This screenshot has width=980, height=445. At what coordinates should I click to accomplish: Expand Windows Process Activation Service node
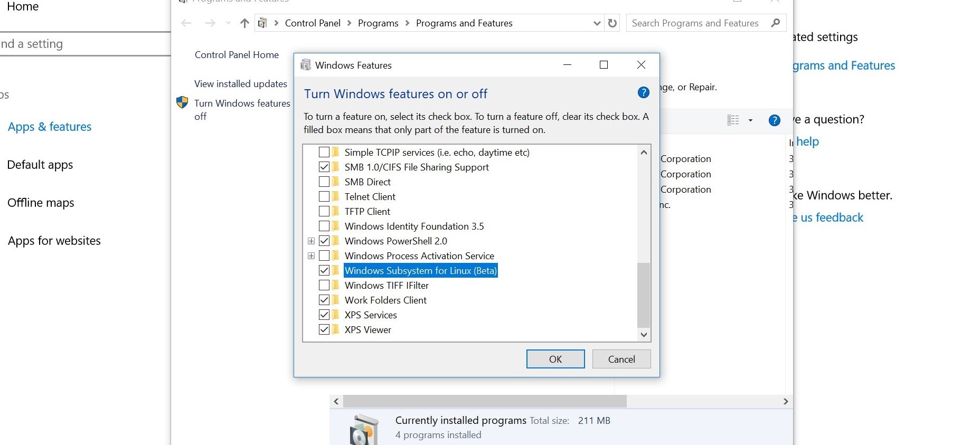coord(312,256)
